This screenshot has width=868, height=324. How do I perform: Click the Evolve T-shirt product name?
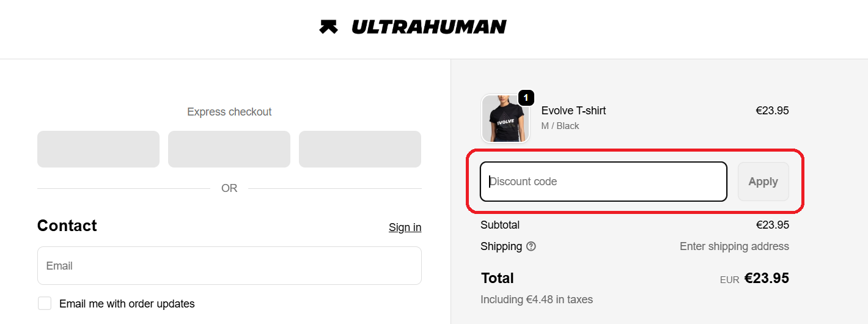coord(573,111)
